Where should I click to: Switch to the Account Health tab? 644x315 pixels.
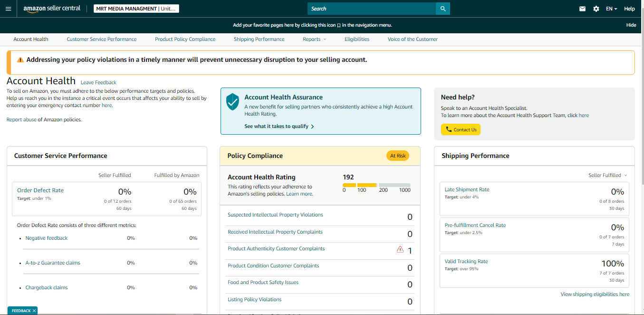click(31, 39)
